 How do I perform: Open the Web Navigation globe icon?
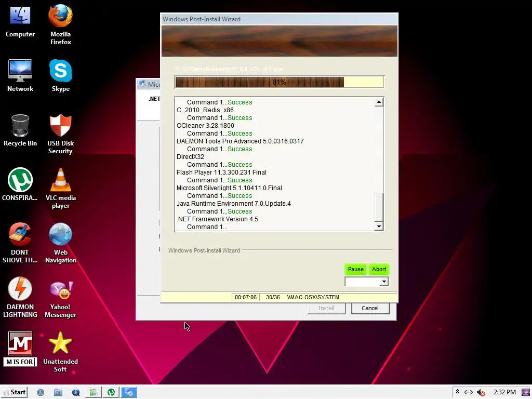[x=60, y=243]
